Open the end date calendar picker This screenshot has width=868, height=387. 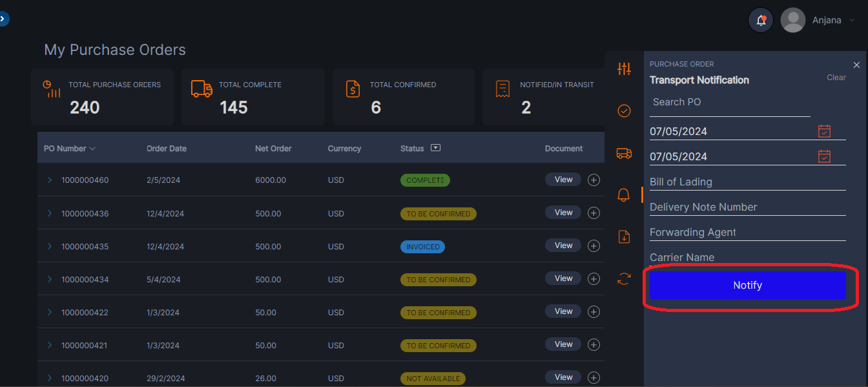point(824,156)
